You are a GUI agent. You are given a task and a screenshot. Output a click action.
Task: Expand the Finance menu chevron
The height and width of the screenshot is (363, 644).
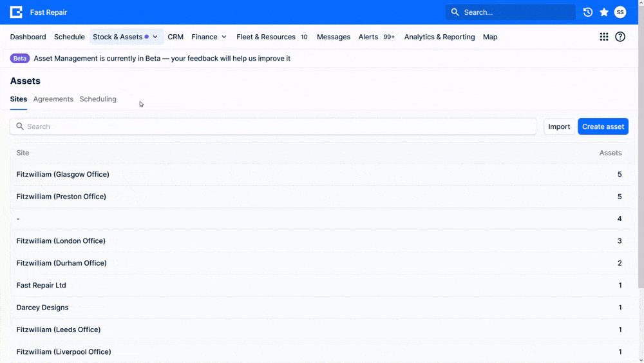pos(224,37)
